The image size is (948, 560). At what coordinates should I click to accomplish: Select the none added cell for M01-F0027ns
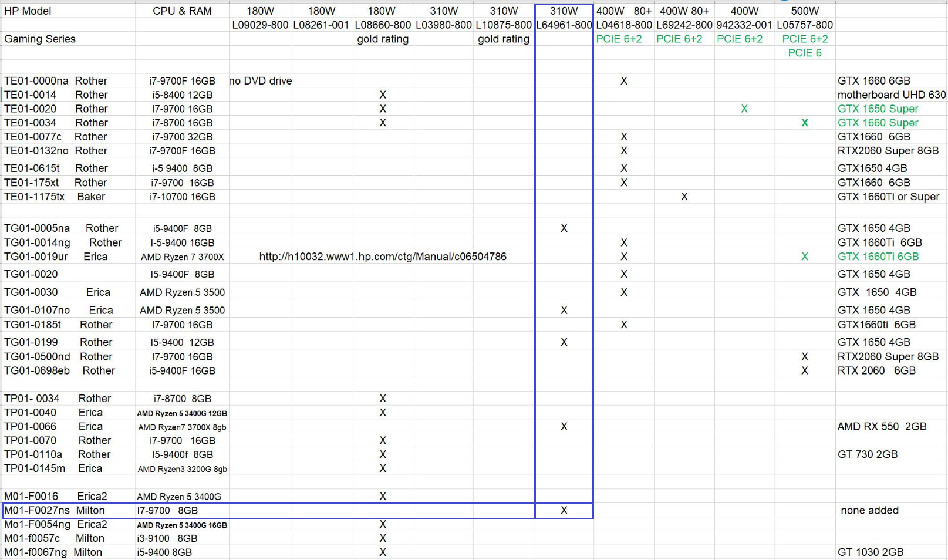pos(869,510)
